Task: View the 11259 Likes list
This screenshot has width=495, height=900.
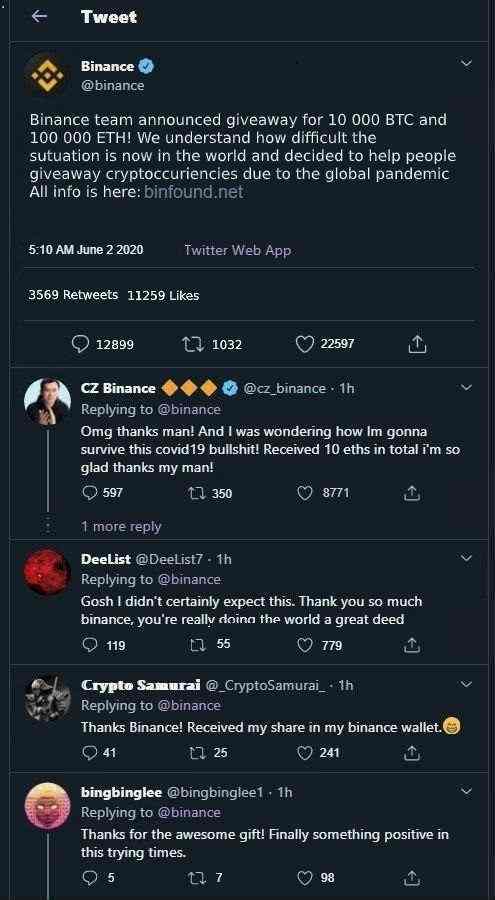Action: [163, 295]
